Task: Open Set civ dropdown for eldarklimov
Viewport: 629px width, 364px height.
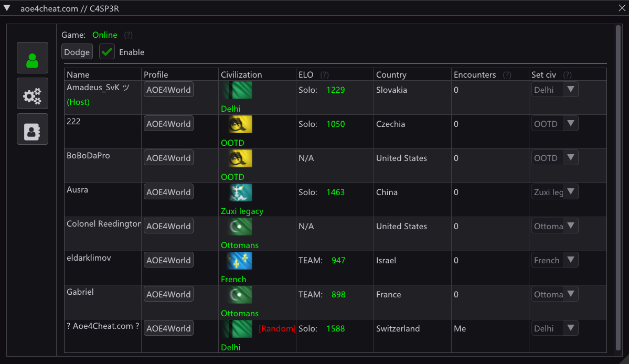Action: [555, 260]
